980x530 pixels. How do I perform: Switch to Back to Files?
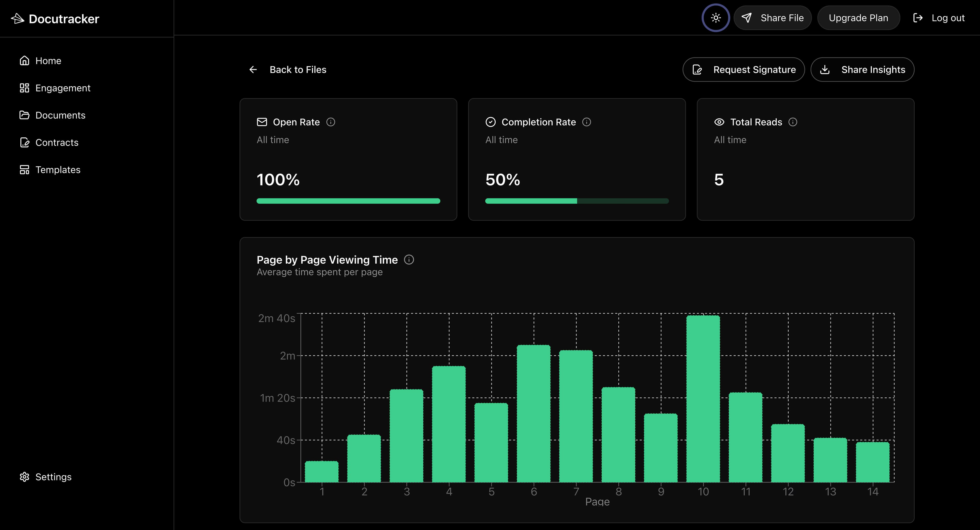click(298, 70)
